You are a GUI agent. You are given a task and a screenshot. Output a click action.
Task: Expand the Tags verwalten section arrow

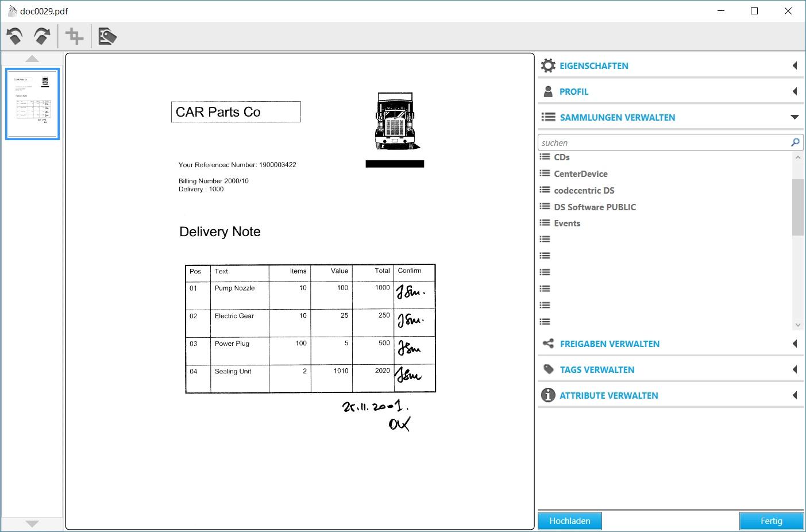pyautogui.click(x=795, y=369)
